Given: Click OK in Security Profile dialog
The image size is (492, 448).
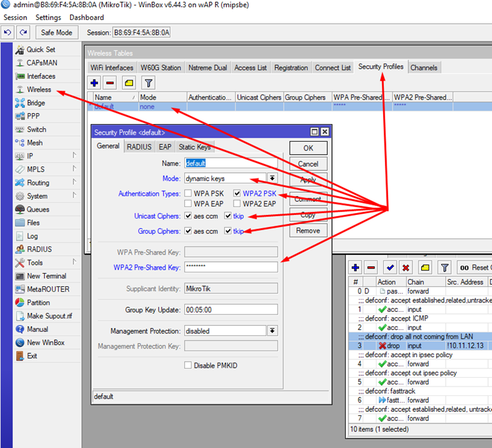Looking at the screenshot, I should [308, 148].
